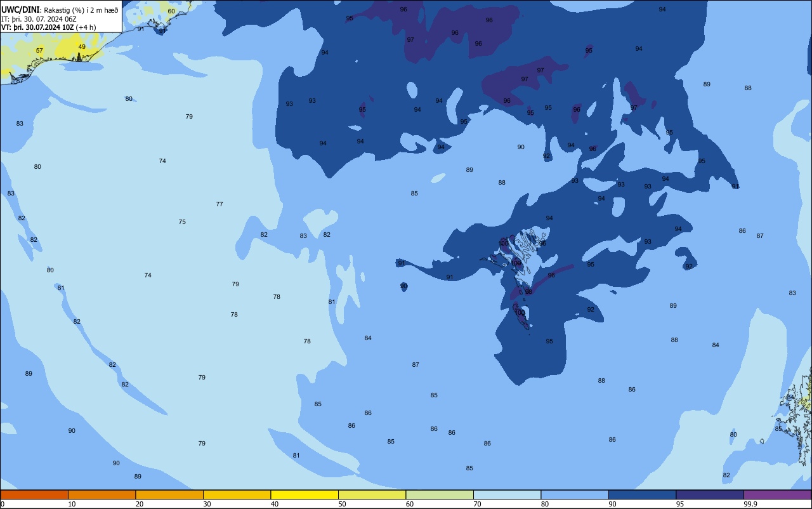The image size is (812, 509).
Task: Pick the 60–70 pale green legend swatch
Action: tap(440, 494)
